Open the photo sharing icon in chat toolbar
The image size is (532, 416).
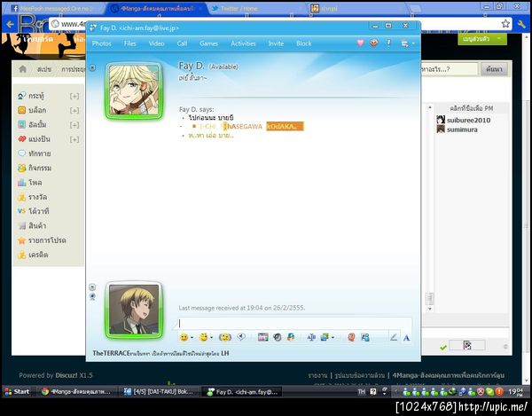[263, 337]
